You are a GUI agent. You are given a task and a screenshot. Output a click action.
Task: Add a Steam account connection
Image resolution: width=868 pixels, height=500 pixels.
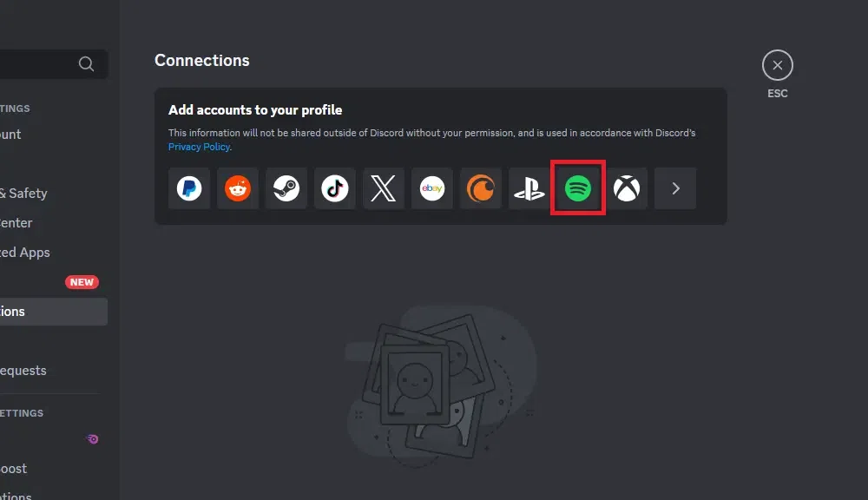coord(286,188)
